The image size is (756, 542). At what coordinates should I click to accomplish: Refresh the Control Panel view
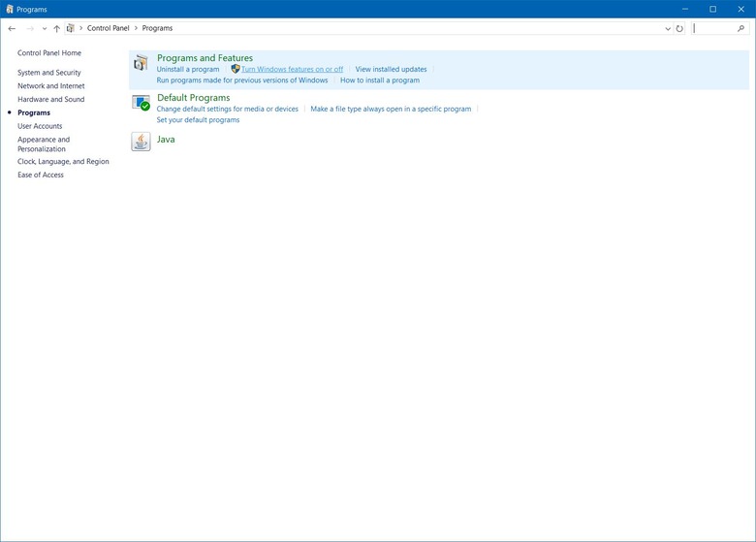coord(679,28)
